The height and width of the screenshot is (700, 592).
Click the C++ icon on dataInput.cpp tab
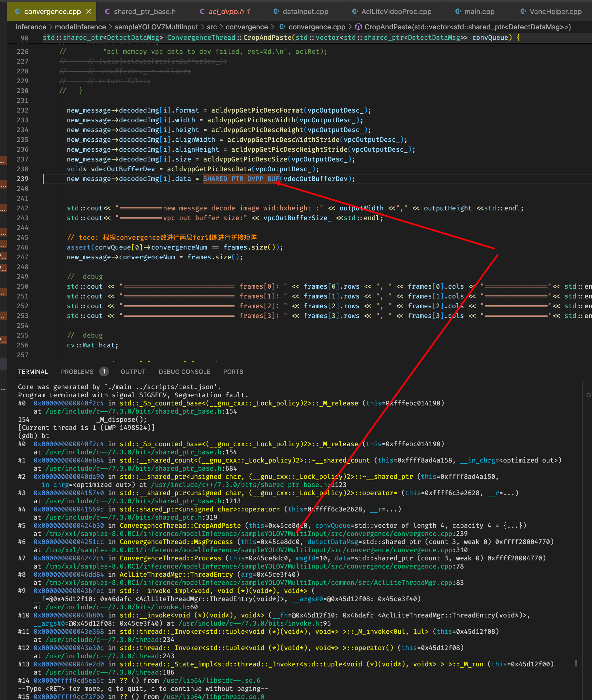point(276,11)
